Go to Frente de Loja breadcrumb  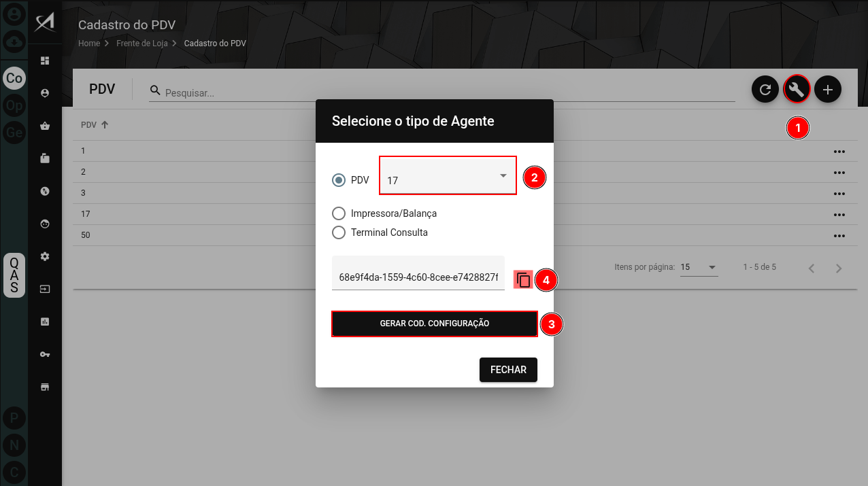tap(141, 43)
